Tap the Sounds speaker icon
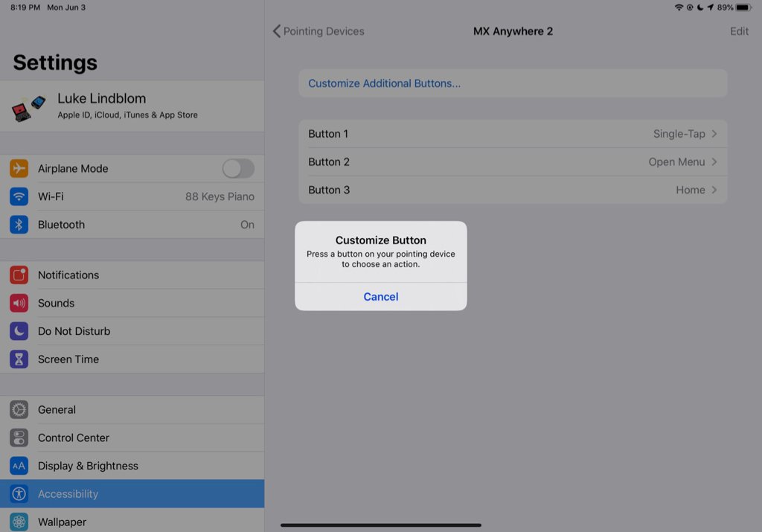This screenshot has width=762, height=532. pos(19,303)
